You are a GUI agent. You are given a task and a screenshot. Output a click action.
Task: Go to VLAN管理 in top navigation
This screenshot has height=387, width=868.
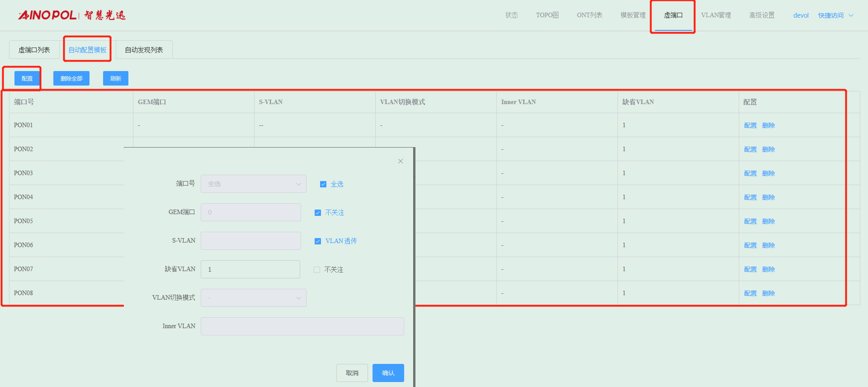pos(716,15)
